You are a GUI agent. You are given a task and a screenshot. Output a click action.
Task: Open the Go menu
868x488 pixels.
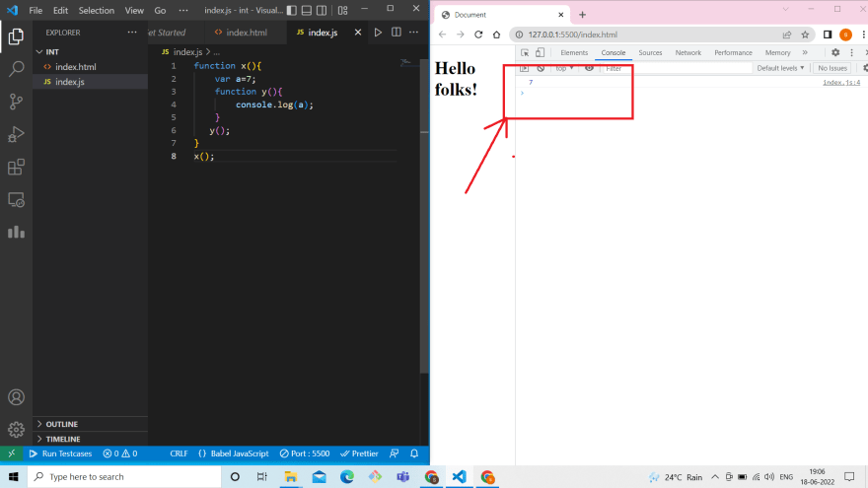(160, 11)
